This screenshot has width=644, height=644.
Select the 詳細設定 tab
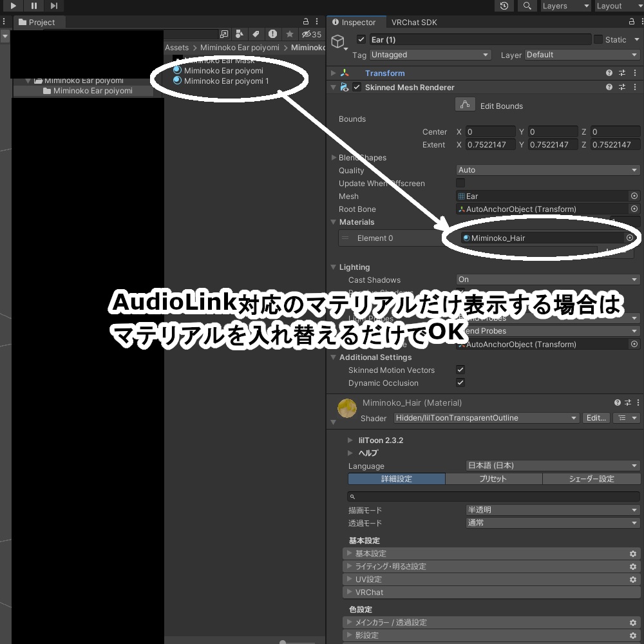397,479
